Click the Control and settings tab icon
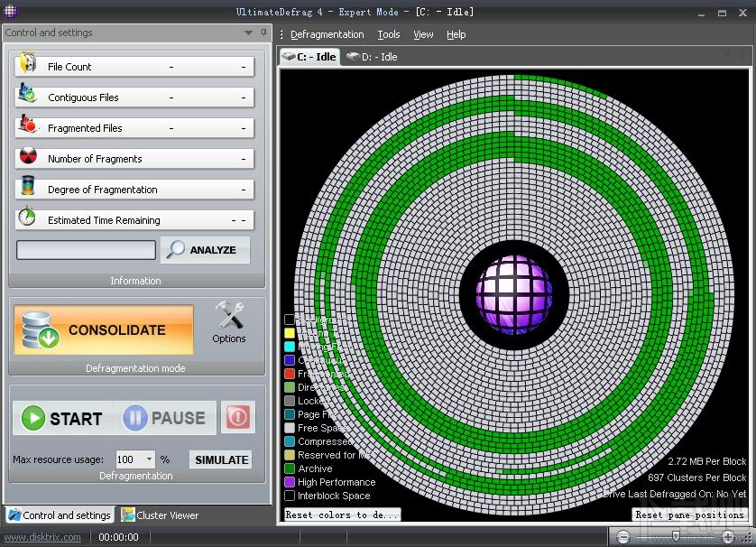 pos(14,515)
